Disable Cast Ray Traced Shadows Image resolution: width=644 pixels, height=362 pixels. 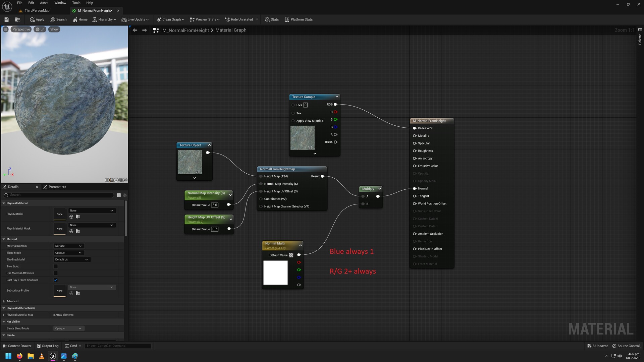tap(55, 280)
